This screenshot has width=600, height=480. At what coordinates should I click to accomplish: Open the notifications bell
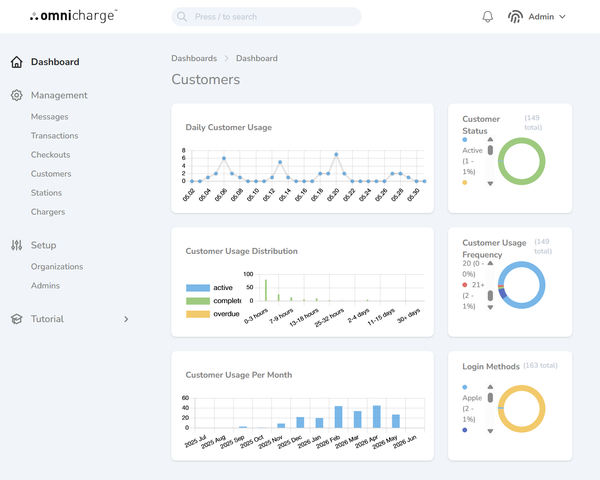[488, 16]
